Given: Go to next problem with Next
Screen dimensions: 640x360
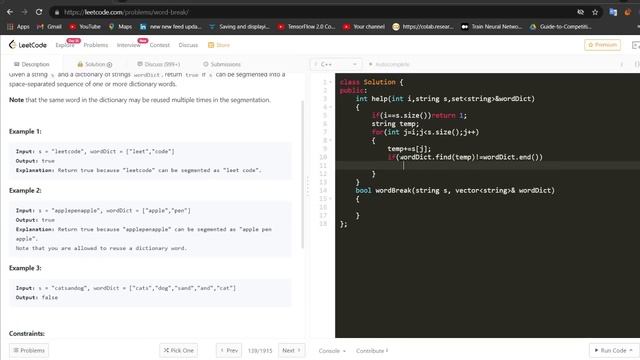Looking at the screenshot, I should tap(291, 350).
